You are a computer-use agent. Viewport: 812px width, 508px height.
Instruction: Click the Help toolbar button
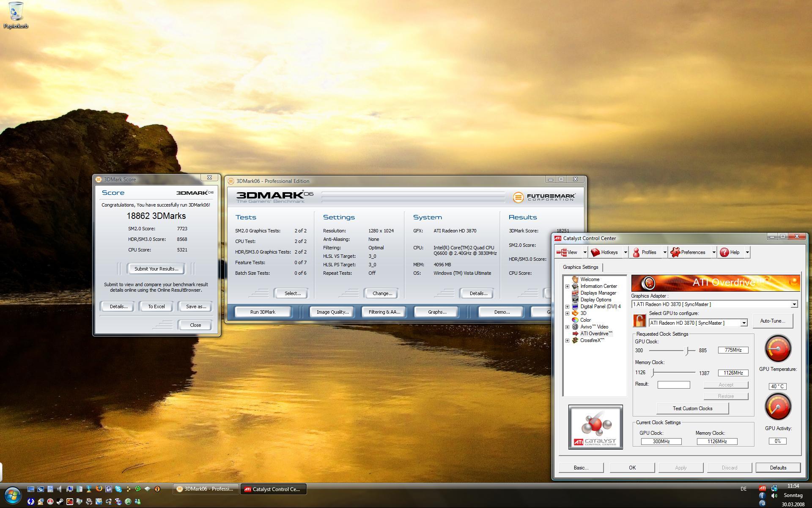point(731,252)
